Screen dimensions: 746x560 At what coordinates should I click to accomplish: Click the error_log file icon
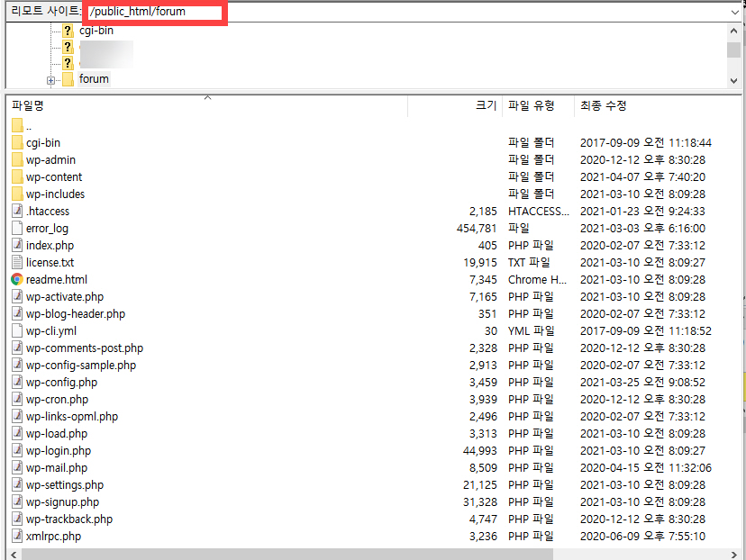(17, 228)
